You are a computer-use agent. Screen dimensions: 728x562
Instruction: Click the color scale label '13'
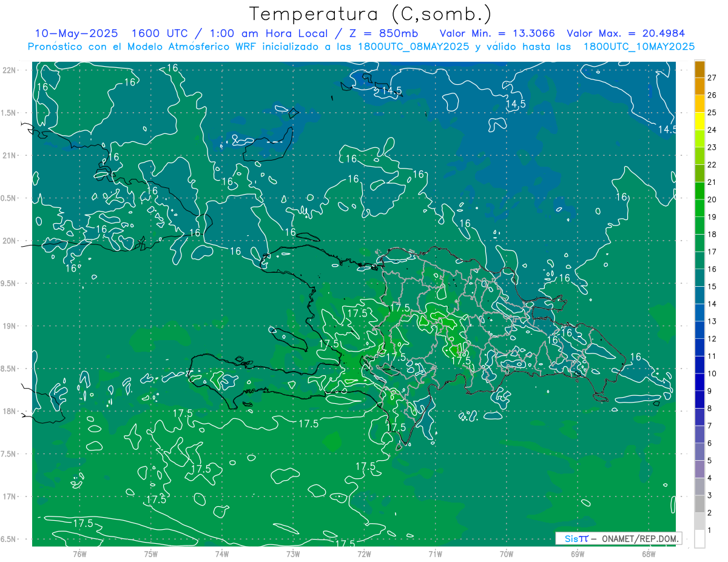[712, 321]
